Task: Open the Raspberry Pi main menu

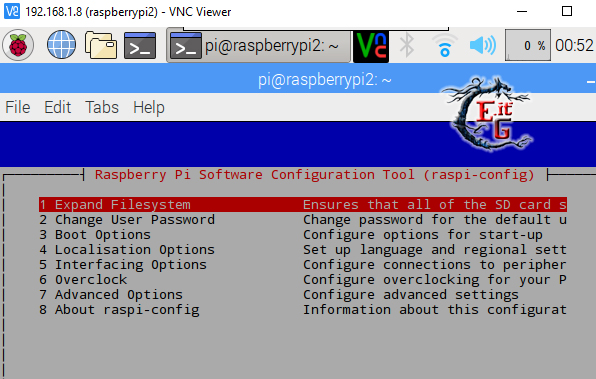Action: click(18, 45)
